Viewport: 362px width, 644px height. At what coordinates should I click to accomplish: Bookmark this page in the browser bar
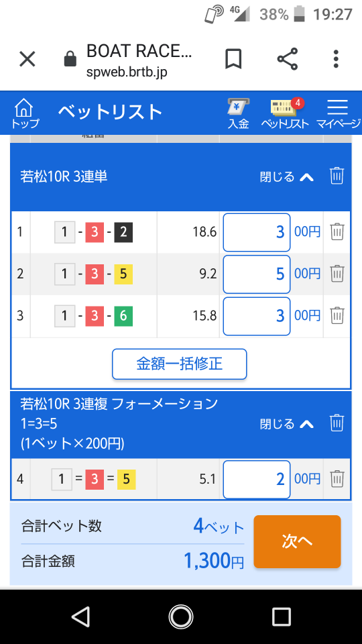click(233, 59)
